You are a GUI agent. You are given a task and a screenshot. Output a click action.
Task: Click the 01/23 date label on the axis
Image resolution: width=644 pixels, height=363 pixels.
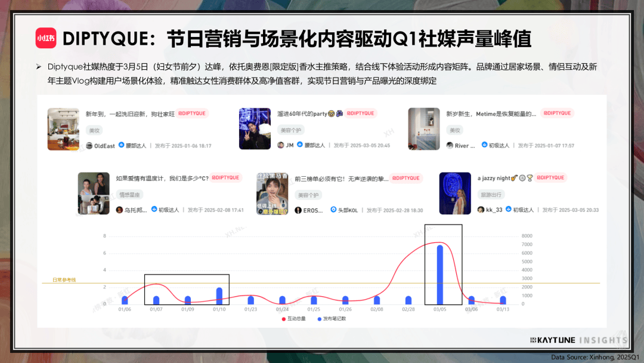pyautogui.click(x=250, y=309)
